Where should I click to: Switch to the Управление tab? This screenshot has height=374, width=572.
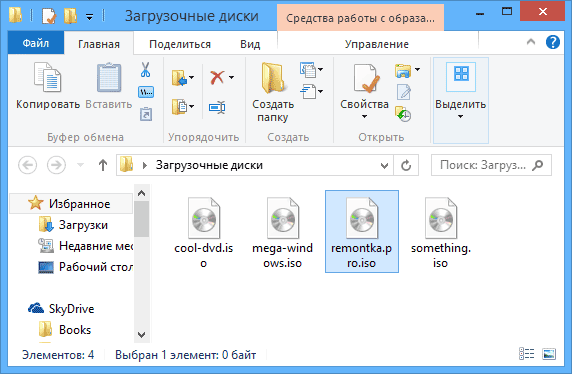tap(377, 44)
